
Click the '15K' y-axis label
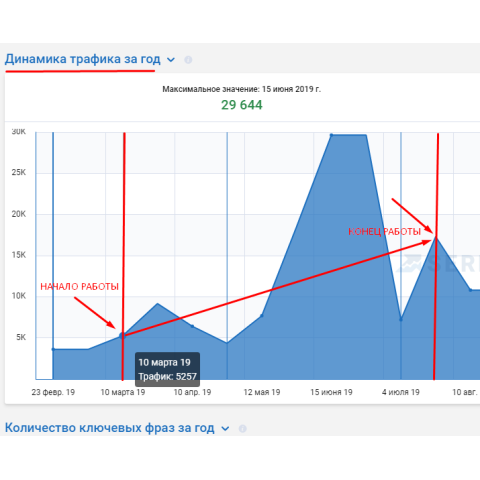19,255
